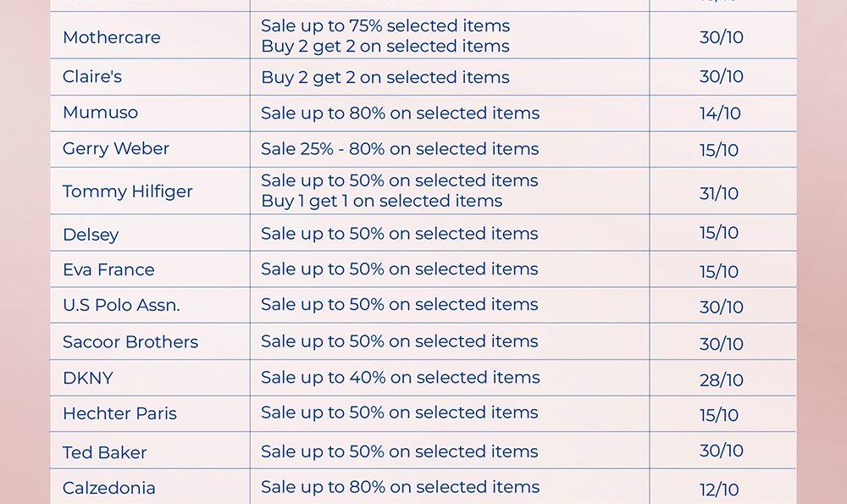Click the Sacoor Brothers brand name

point(130,342)
